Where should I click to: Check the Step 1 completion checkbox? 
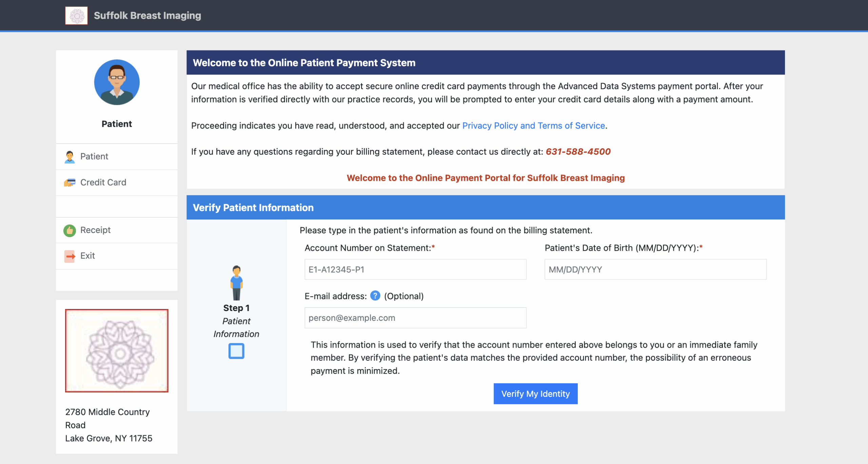[236, 351]
